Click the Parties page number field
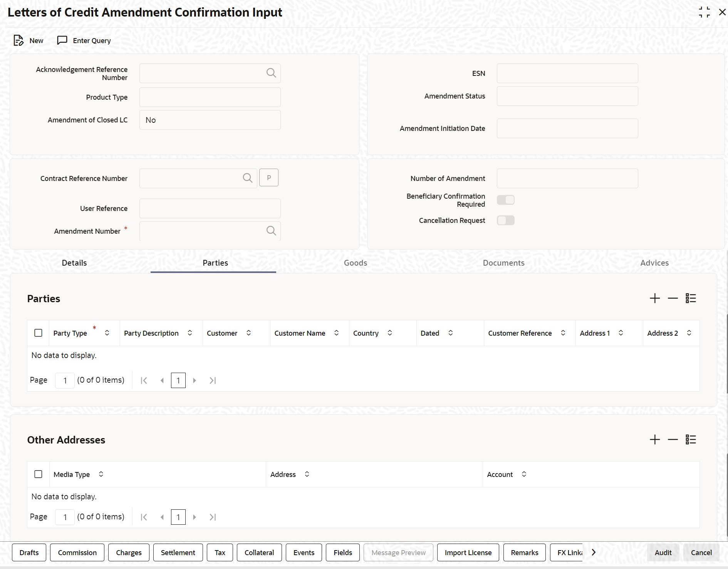 click(65, 380)
